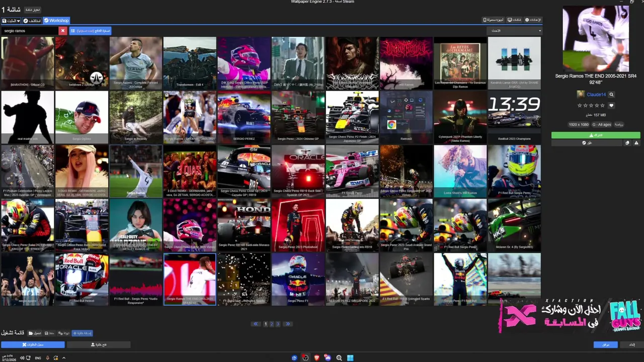Viewport: 644px width, 362px height.
Task: Select the MARATHON Official CG wallpaper
Action: click(27, 63)
